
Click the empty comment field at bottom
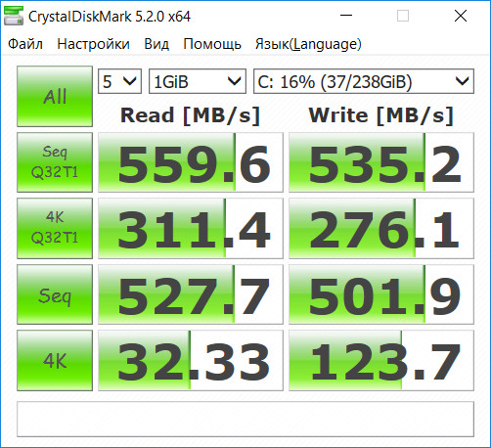245,419
